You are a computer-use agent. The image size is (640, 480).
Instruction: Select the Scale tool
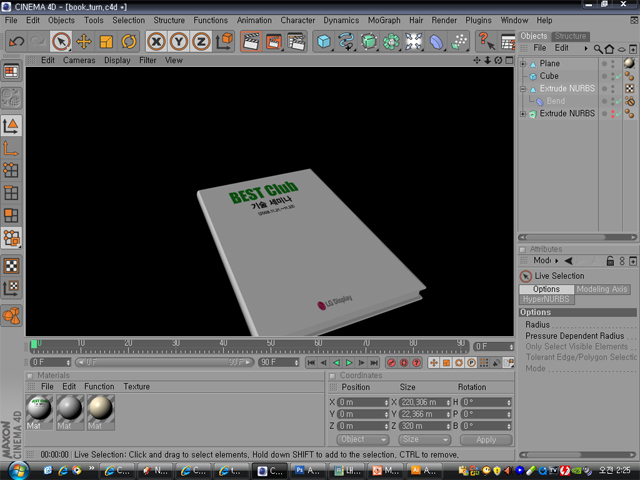[106, 42]
